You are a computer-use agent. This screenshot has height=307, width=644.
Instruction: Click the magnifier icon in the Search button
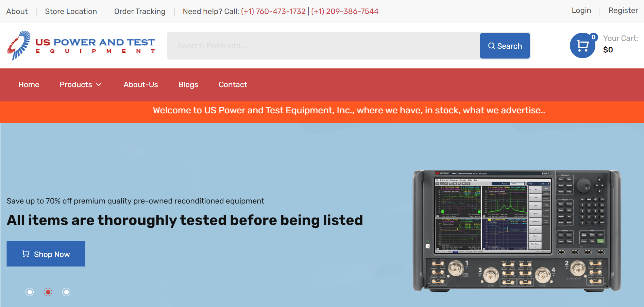[491, 46]
